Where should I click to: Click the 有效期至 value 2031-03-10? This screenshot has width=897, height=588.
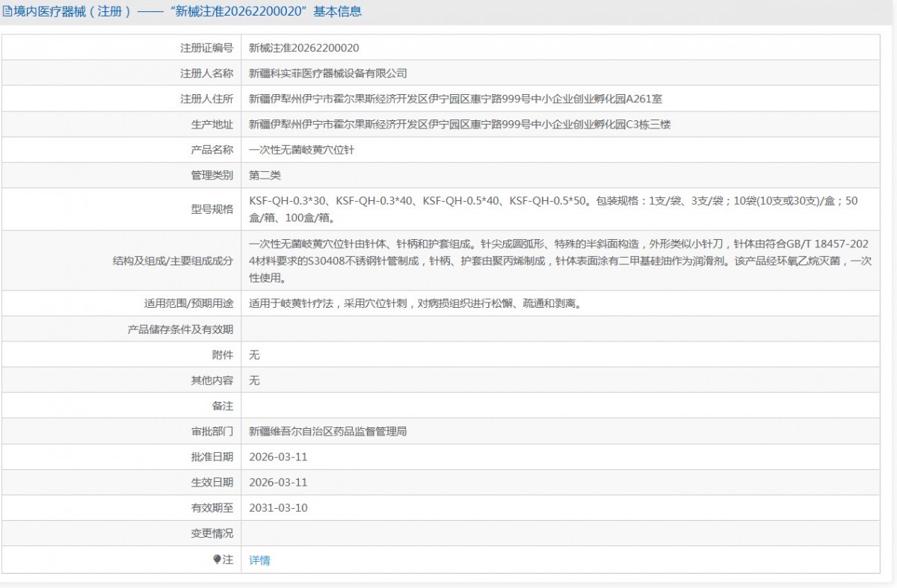(278, 508)
